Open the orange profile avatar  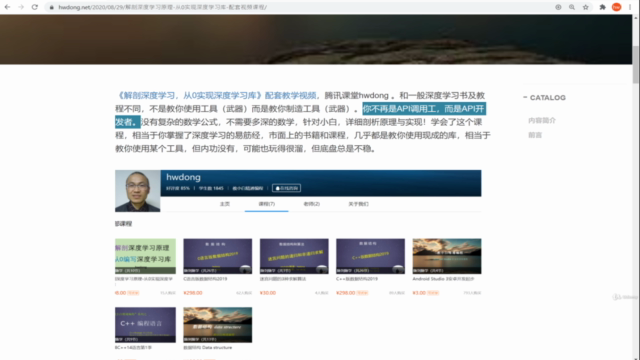coord(616,7)
